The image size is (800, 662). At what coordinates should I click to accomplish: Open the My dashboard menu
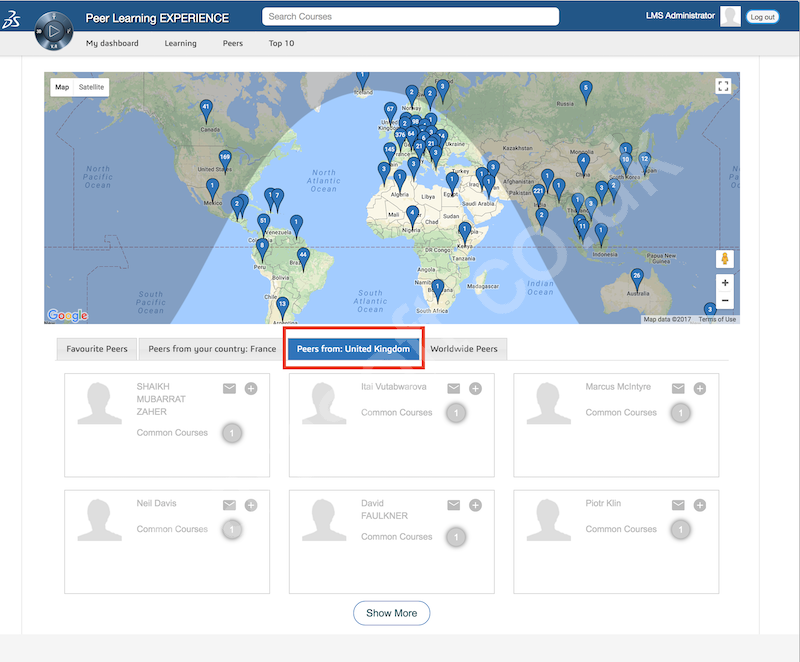(112, 43)
